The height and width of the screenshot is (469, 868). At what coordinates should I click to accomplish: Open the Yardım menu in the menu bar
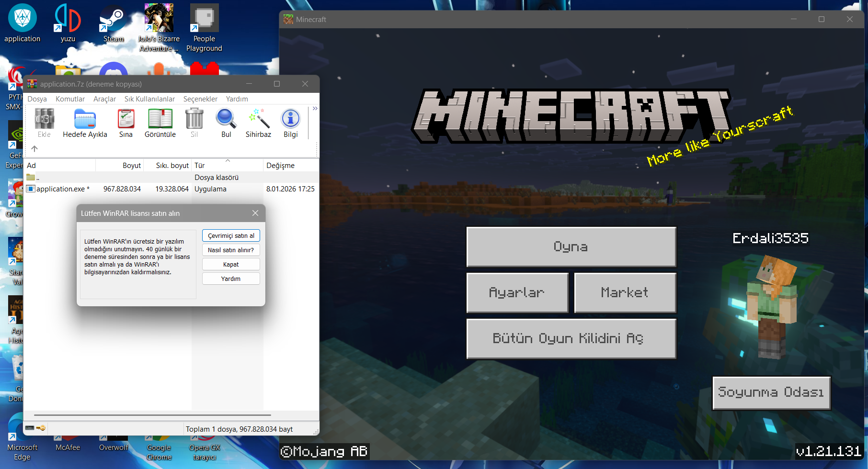[x=237, y=99]
